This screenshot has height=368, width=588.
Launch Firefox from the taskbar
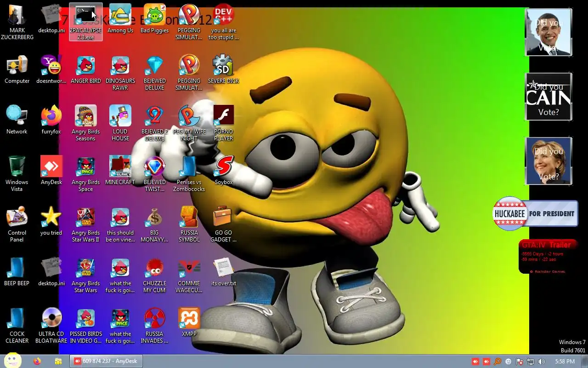37,361
